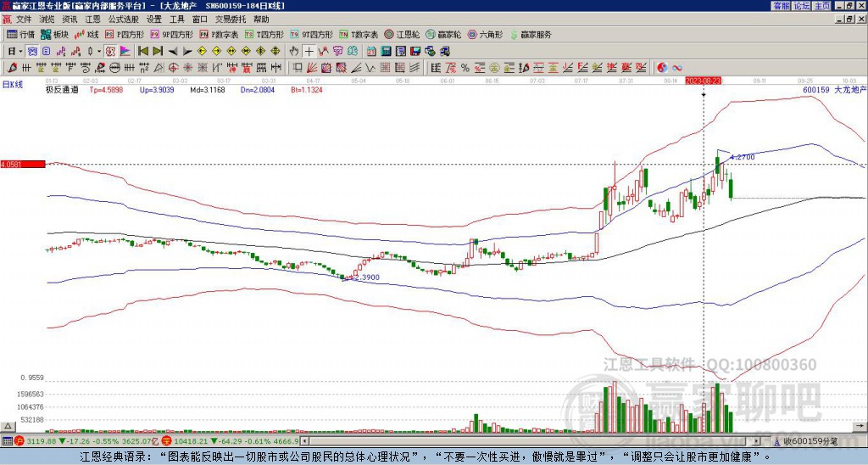Screen dimensions: 868x465
Task: Click the Up=3.9039 indicator value
Action: point(157,90)
